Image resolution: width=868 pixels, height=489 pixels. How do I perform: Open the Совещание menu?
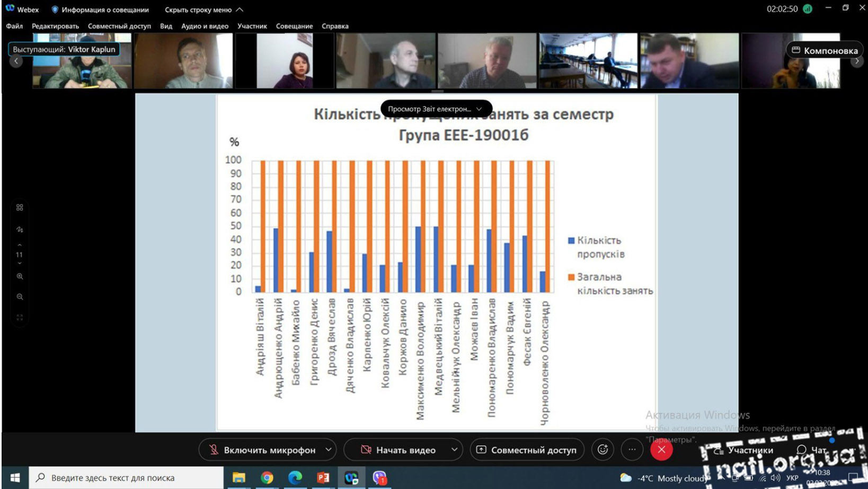pyautogui.click(x=294, y=26)
